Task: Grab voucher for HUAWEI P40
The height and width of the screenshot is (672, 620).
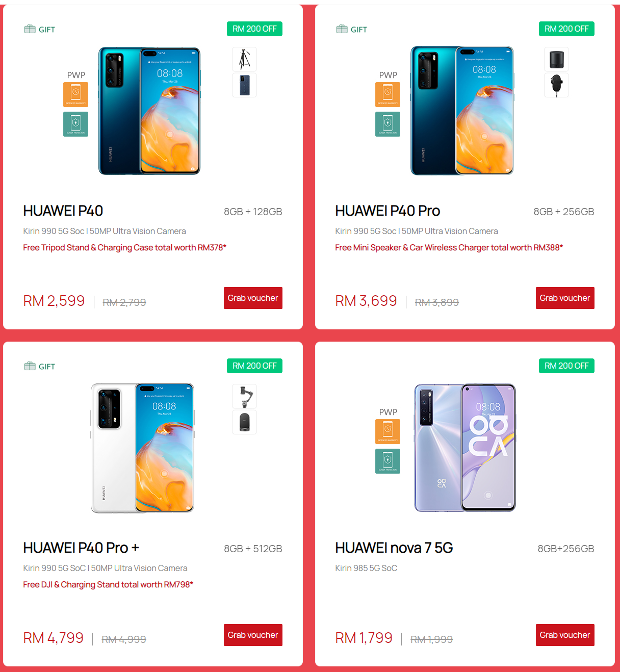Action: (253, 298)
